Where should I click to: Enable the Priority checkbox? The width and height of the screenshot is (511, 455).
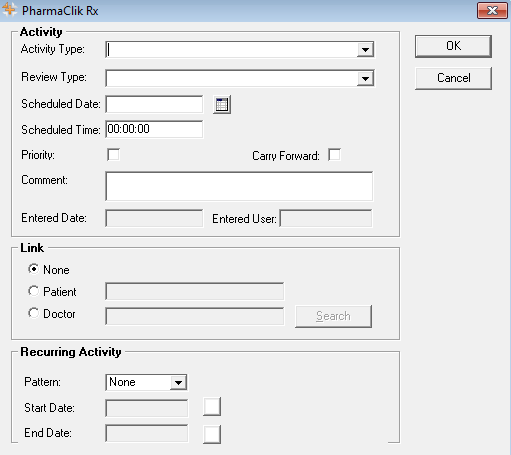(x=113, y=155)
